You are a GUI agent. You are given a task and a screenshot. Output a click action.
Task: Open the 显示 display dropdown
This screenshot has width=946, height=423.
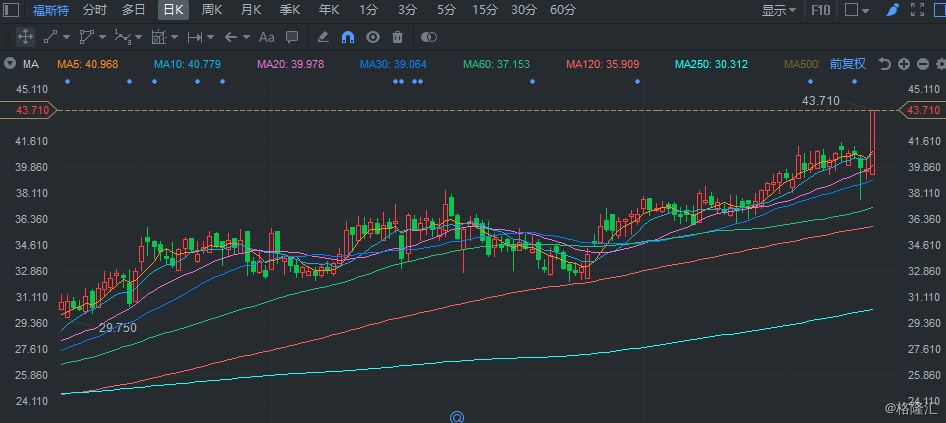(x=779, y=10)
